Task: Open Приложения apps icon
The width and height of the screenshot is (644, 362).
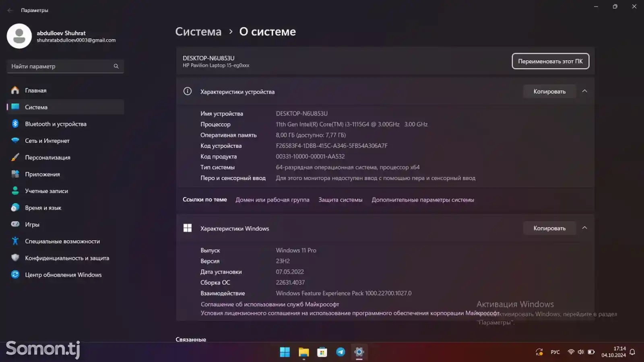Action: (15, 174)
